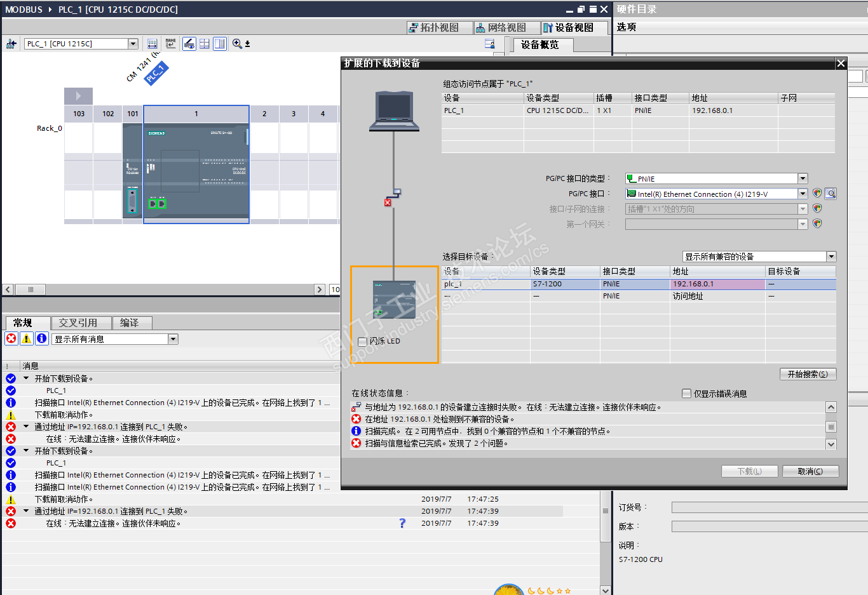Click the page layout toolbar icon before zoom

click(220, 44)
